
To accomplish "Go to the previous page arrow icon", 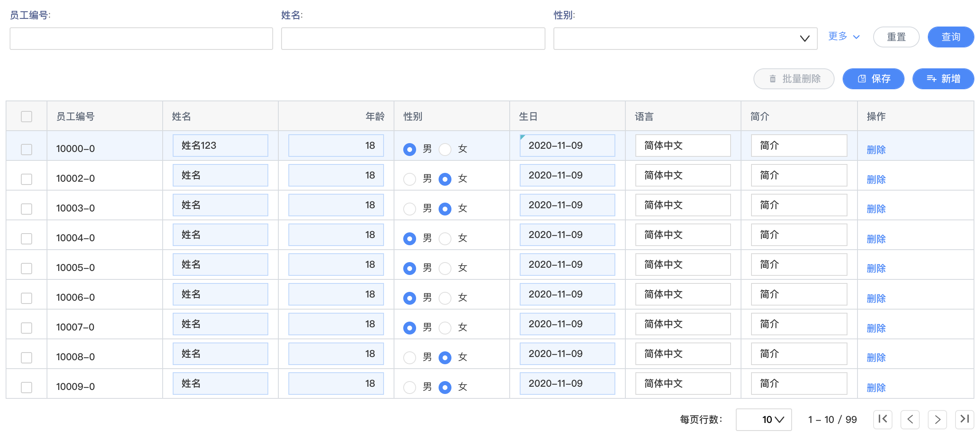I will tap(910, 419).
